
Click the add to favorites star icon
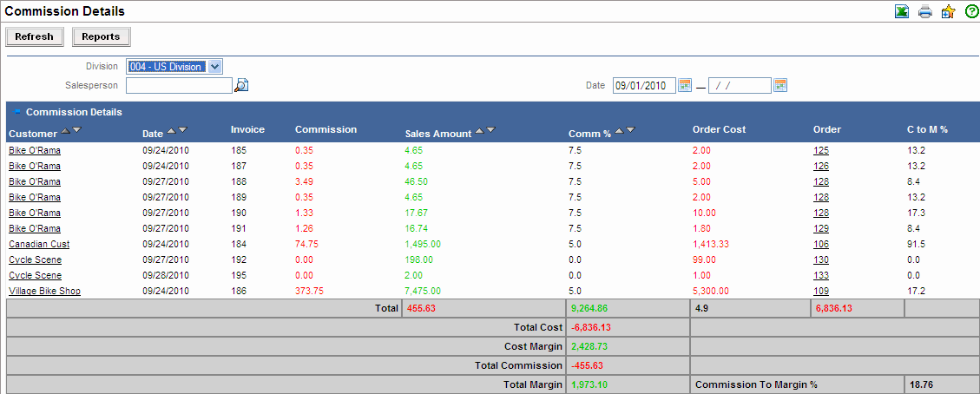[949, 12]
